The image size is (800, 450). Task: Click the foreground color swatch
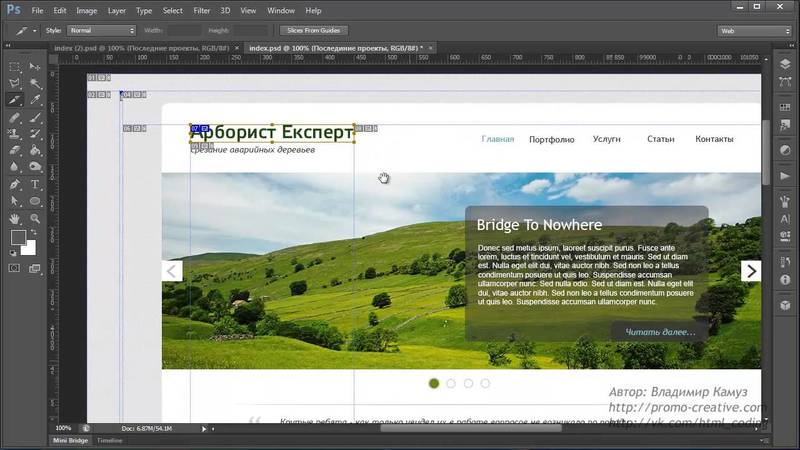click(x=18, y=238)
